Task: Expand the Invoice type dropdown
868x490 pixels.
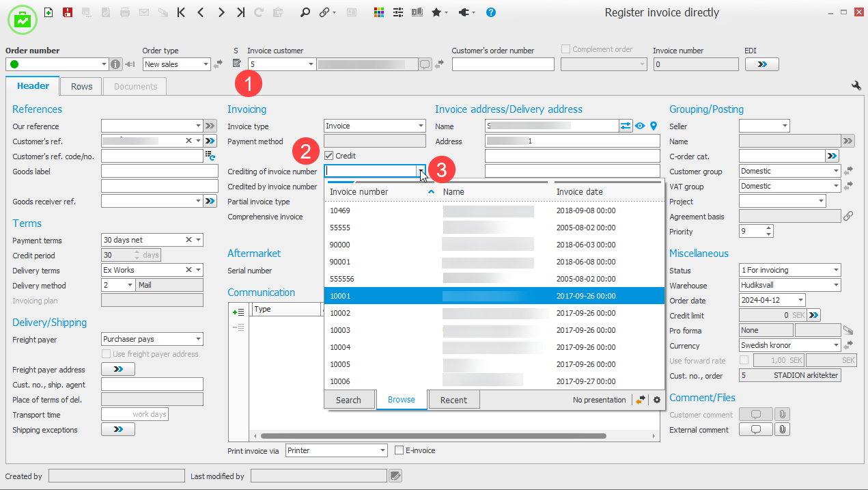Action: tap(421, 126)
